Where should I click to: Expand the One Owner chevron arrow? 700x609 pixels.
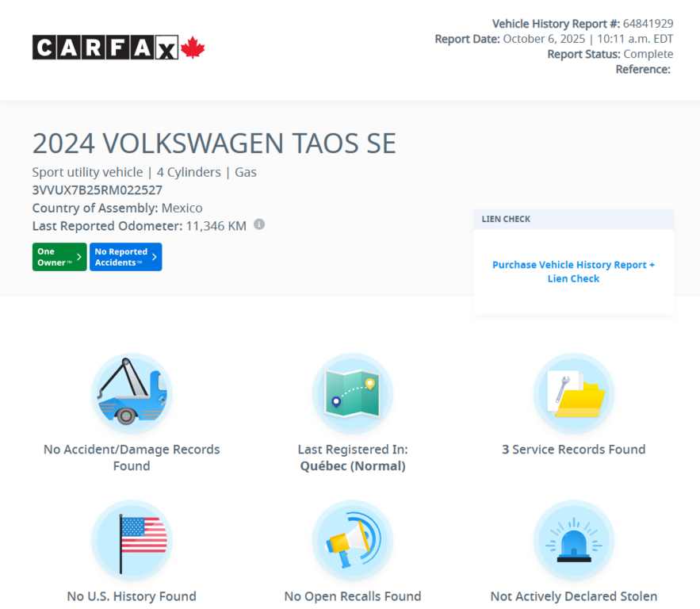coord(79,257)
